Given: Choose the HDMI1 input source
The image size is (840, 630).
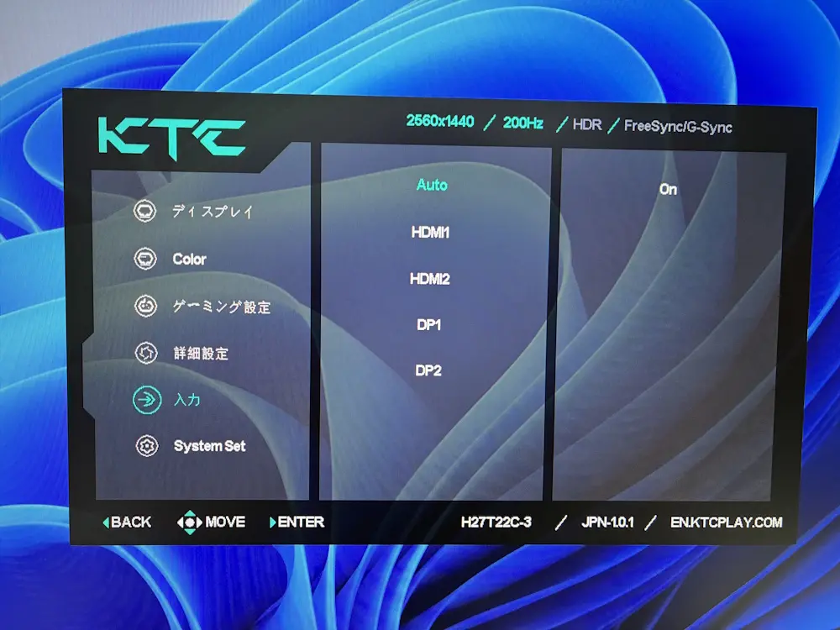Looking at the screenshot, I should point(430,232).
